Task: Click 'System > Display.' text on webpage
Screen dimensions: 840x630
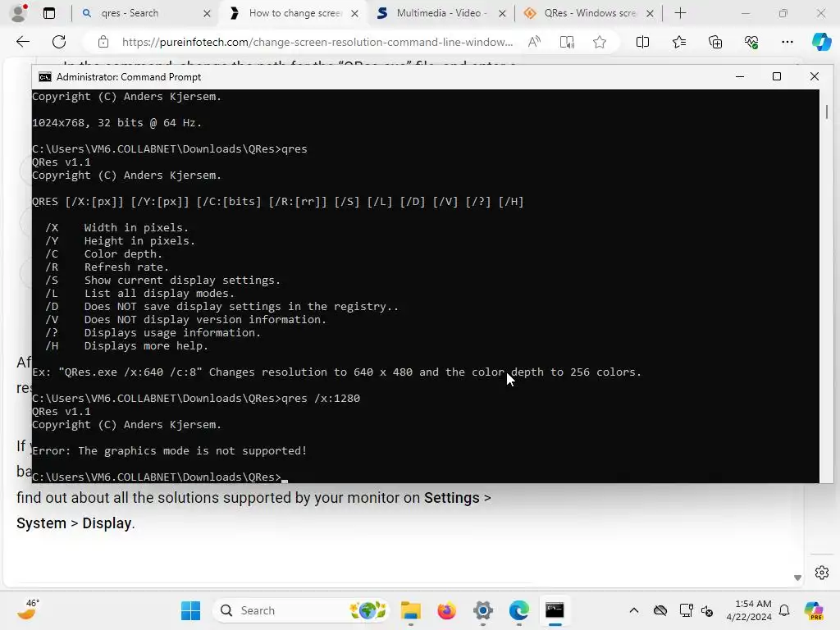Action: point(75,523)
